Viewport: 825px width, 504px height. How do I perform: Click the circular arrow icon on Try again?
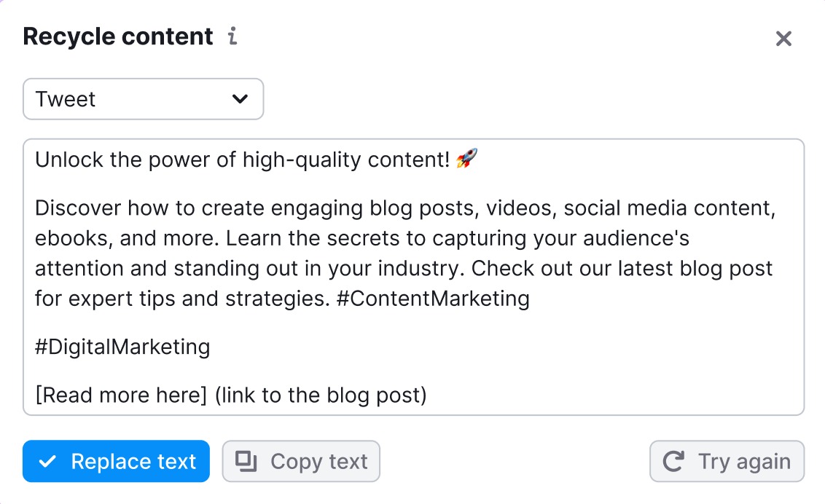pyautogui.click(x=673, y=461)
